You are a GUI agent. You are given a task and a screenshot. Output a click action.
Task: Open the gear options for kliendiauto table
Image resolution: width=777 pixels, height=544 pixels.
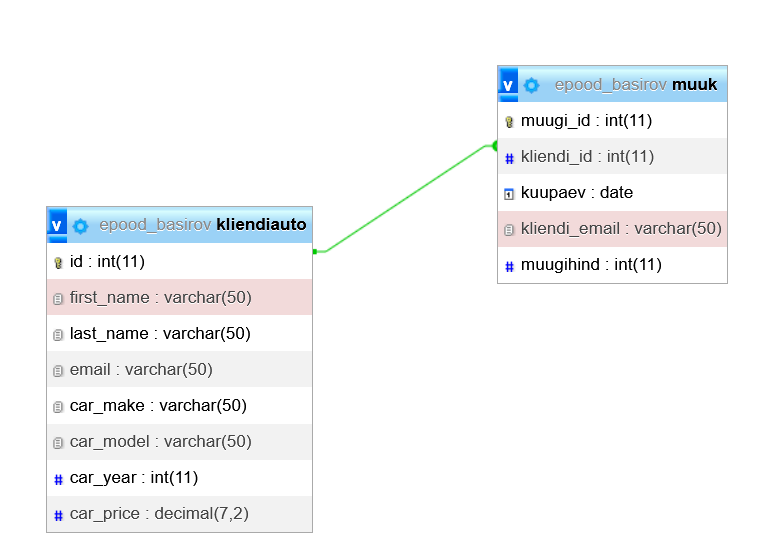[80, 225]
